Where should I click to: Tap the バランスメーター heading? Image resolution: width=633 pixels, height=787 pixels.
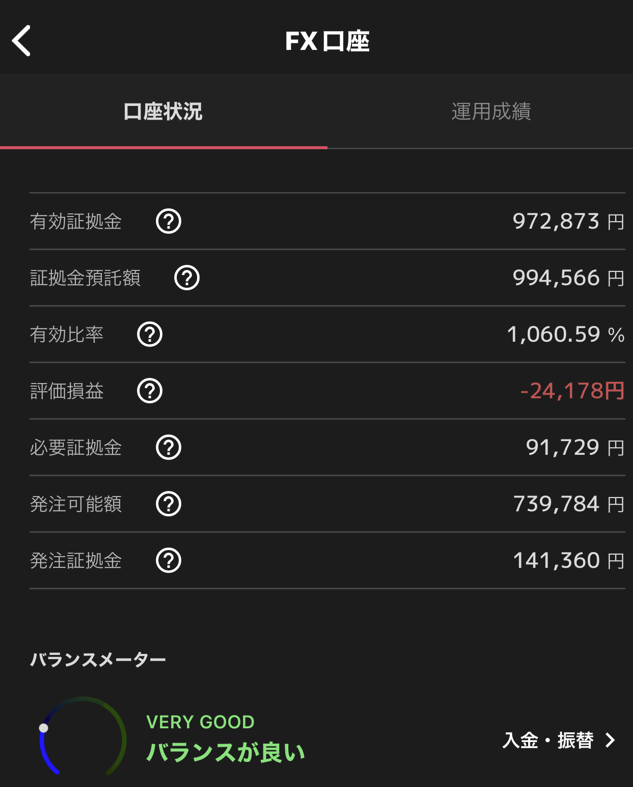click(x=98, y=660)
